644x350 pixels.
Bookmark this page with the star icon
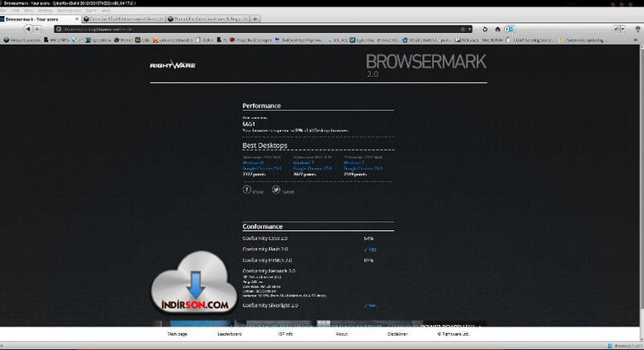(463, 30)
